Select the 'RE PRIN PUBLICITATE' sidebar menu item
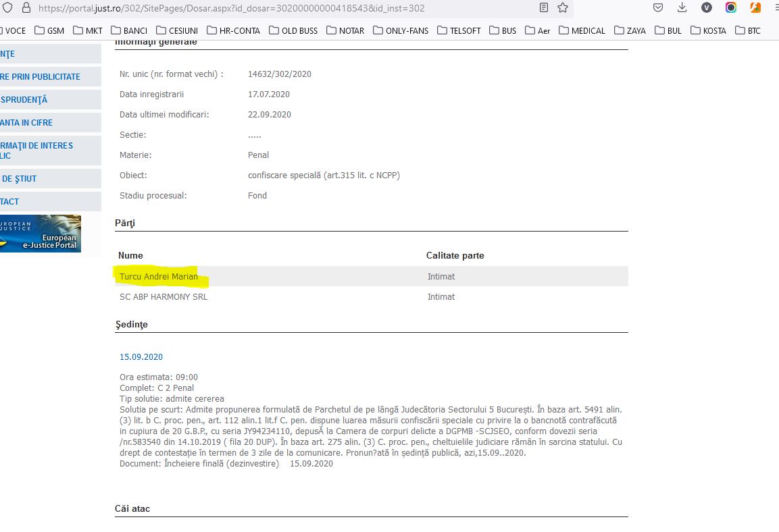Image resolution: width=779 pixels, height=532 pixels. tap(41, 77)
